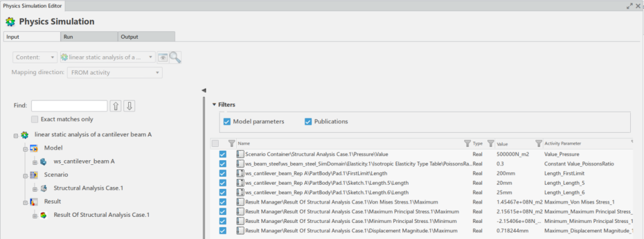Screen dimensions: 644x239
Task: Uncheck the Model parameters filter
Action: coord(227,122)
